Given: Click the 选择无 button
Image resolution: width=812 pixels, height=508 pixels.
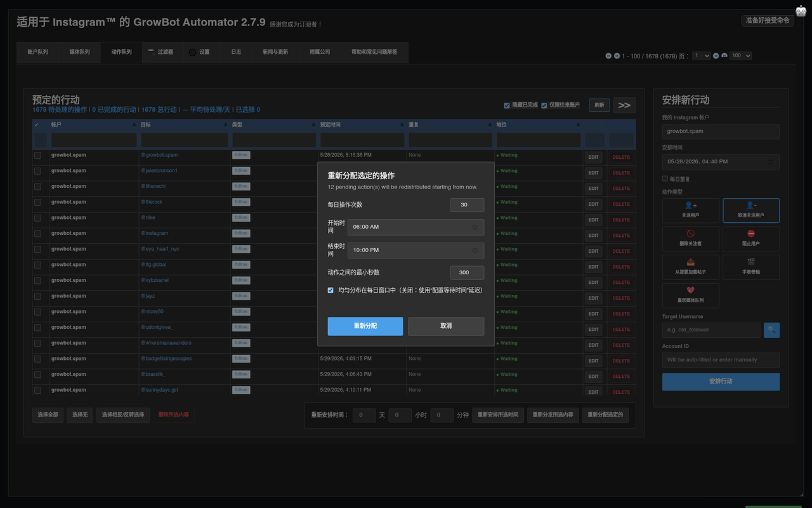Looking at the screenshot, I should tap(80, 415).
